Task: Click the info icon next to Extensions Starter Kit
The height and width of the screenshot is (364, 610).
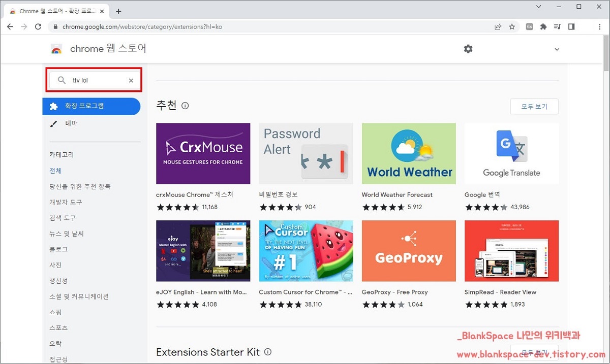Action: 268,352
